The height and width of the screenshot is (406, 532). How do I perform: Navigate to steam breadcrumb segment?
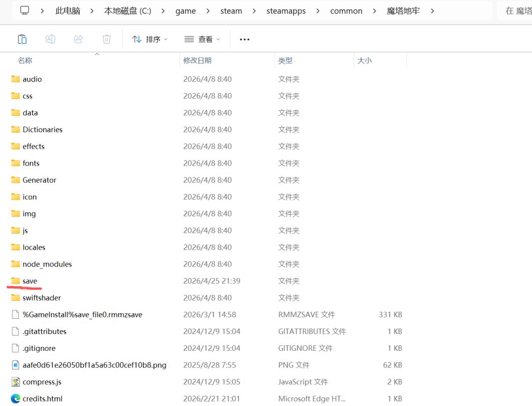click(231, 11)
